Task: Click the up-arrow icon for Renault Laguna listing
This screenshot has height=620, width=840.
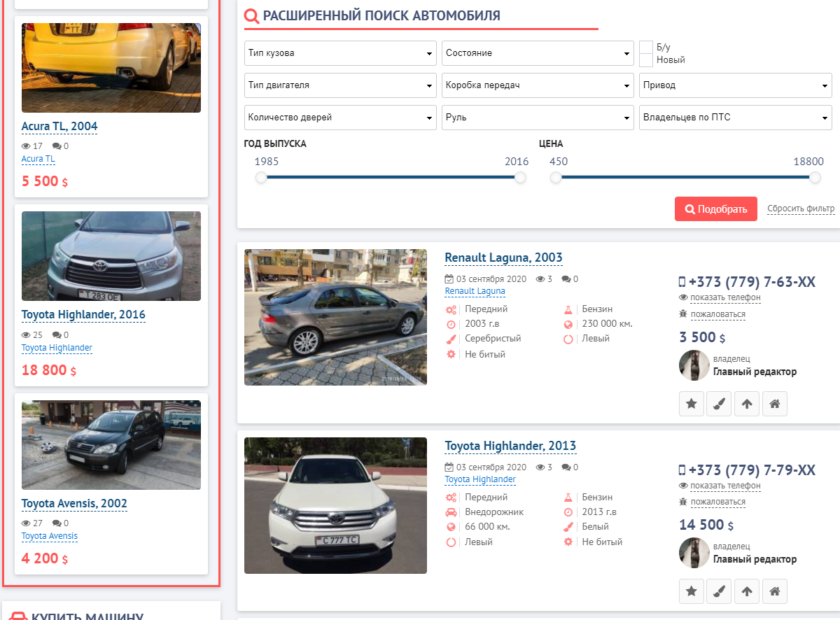Action: 747,404
